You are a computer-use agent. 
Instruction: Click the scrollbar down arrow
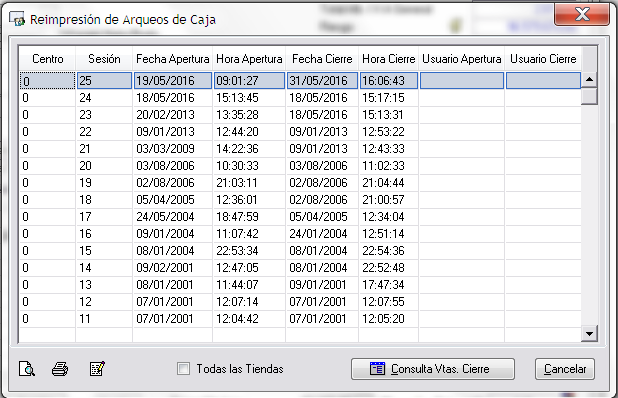[x=589, y=334]
